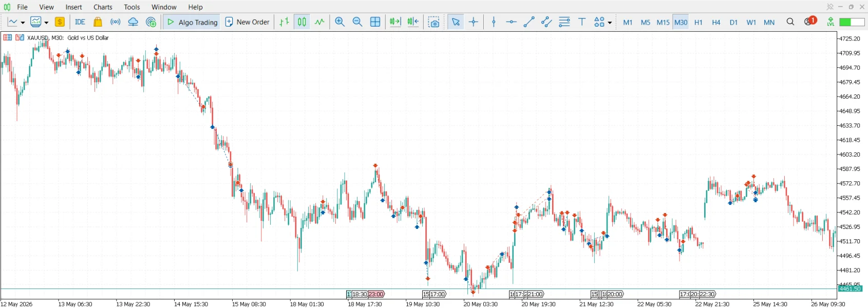Switch to M15 timeframe
The height and width of the screenshot is (308, 868).
[663, 22]
